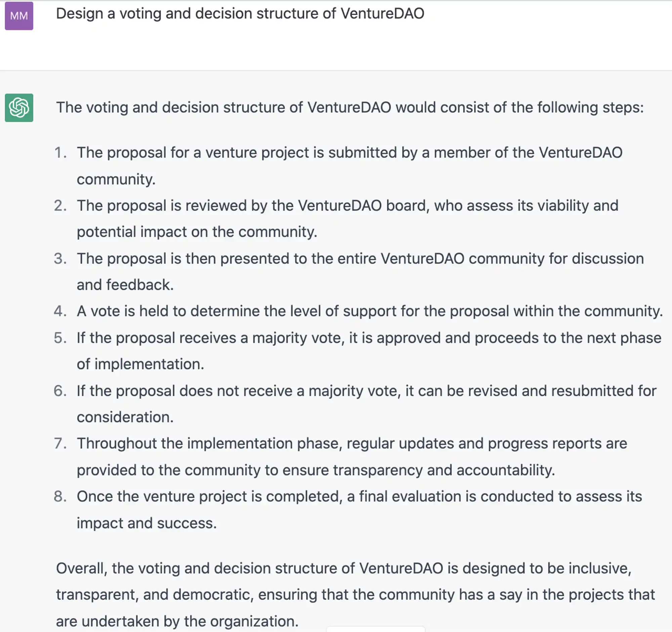
Task: Click 'of implementation.' line under step 5
Action: pos(140,364)
